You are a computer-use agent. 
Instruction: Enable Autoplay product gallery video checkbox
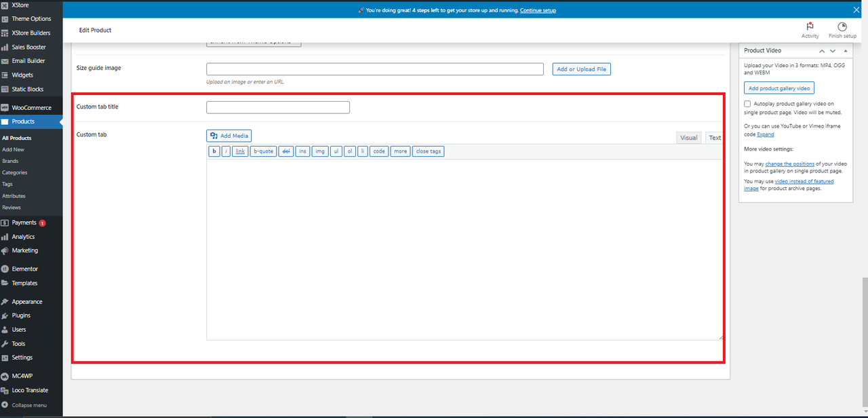coord(747,104)
